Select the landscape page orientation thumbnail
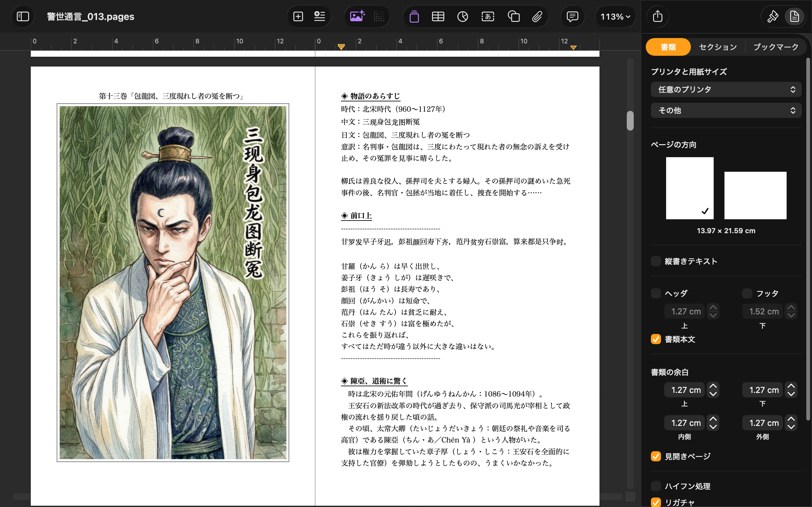 (x=755, y=195)
